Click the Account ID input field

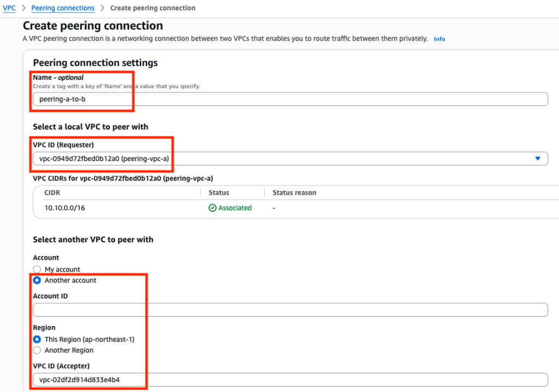290,310
